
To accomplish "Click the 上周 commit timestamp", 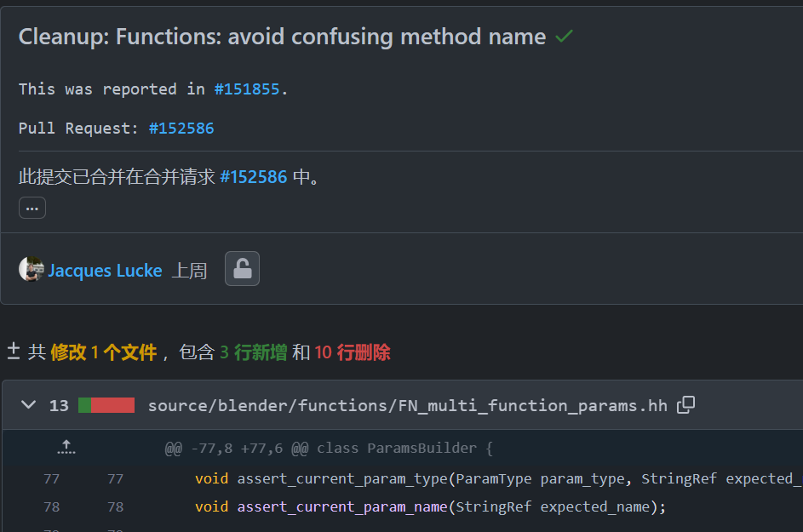I will 189,271.
